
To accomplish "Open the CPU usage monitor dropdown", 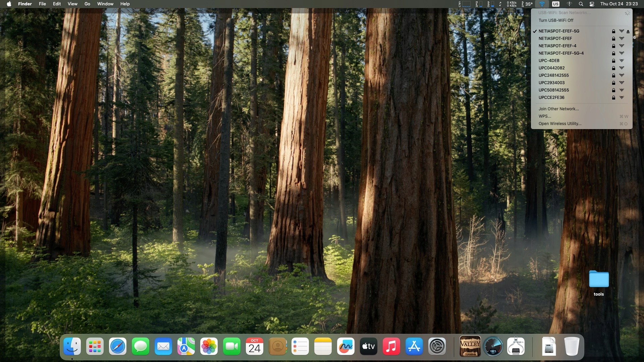I will point(465,4).
